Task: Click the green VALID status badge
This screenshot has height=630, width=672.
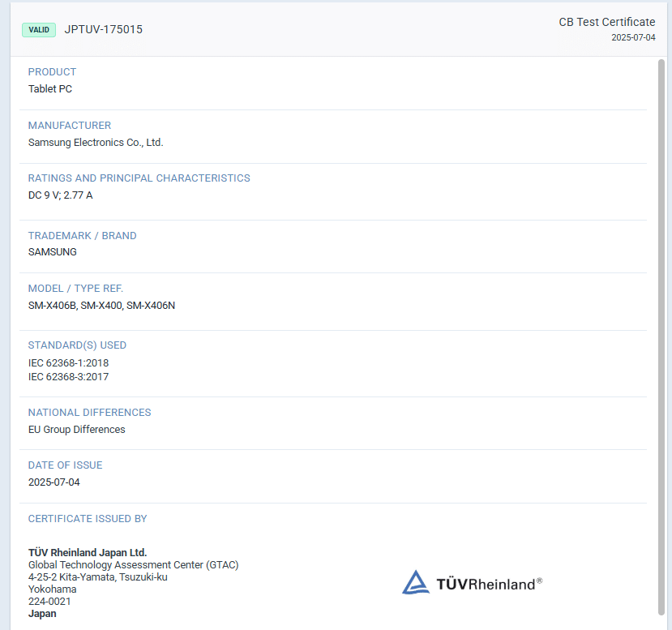Action: tap(38, 30)
